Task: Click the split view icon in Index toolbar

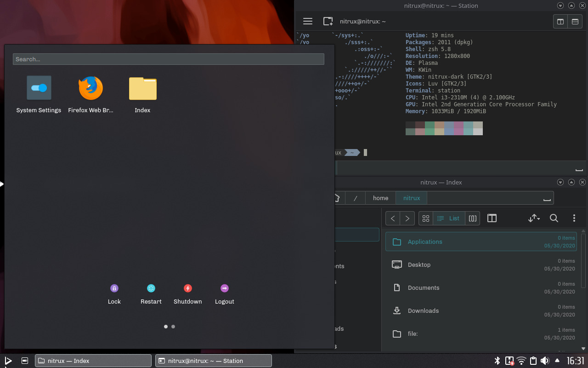Action: [492, 218]
